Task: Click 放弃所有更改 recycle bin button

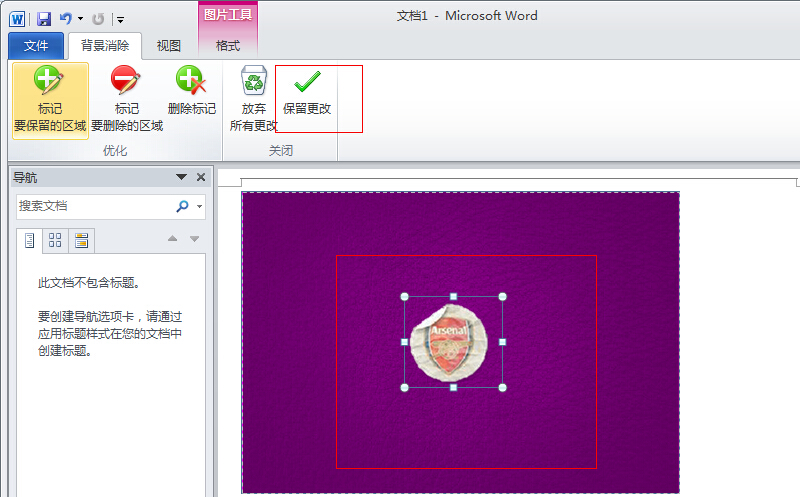Action: (254, 100)
